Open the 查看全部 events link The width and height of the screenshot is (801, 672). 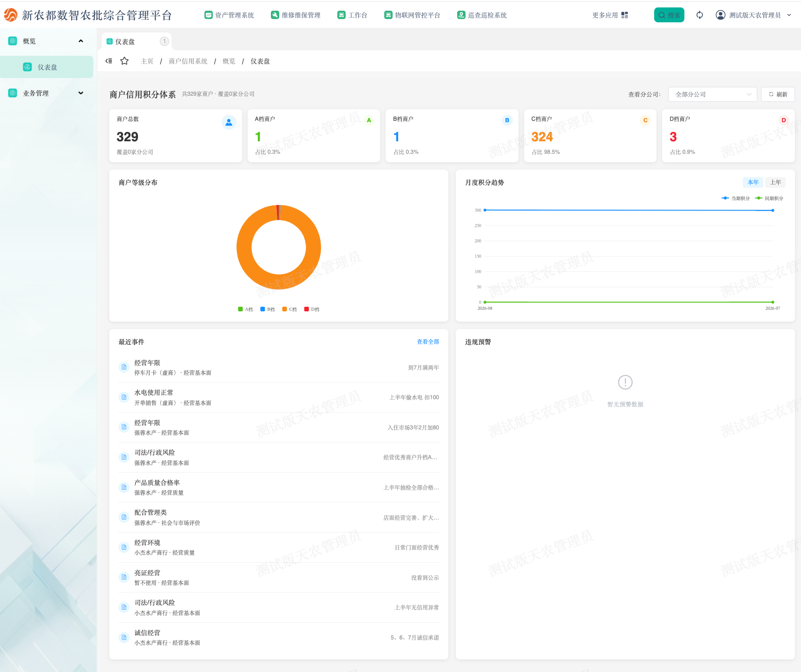pyautogui.click(x=427, y=342)
